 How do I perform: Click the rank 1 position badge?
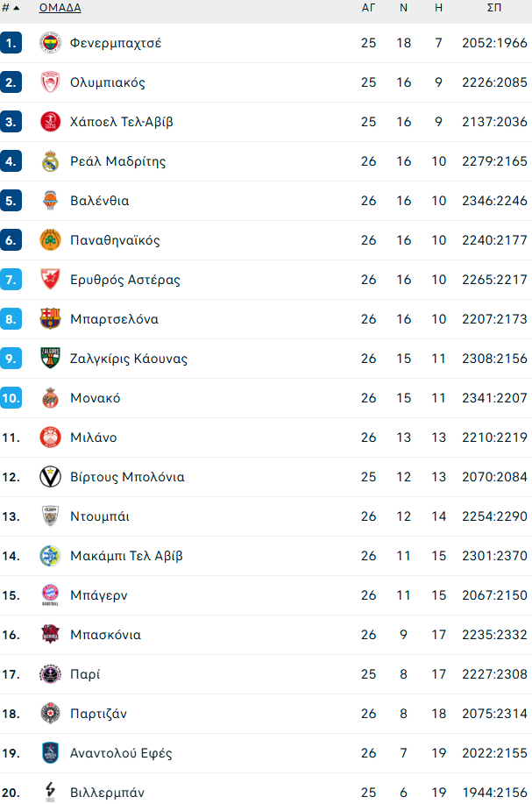click(11, 43)
